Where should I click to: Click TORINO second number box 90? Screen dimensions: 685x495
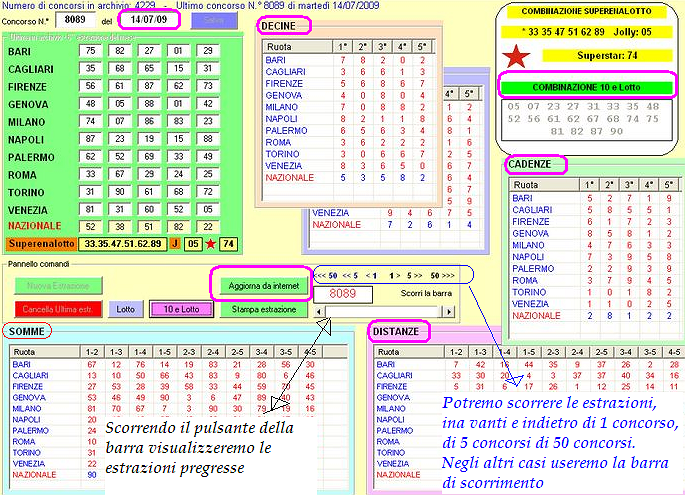[120, 191]
